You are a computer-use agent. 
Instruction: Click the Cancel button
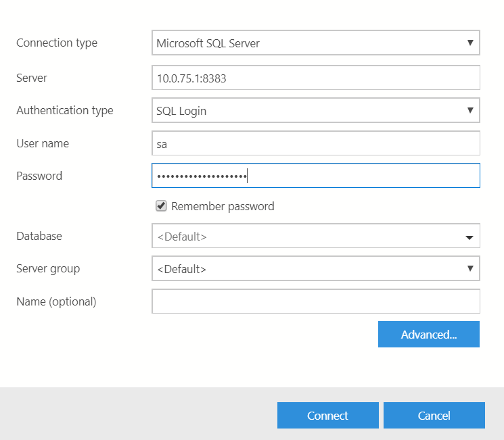click(x=434, y=415)
